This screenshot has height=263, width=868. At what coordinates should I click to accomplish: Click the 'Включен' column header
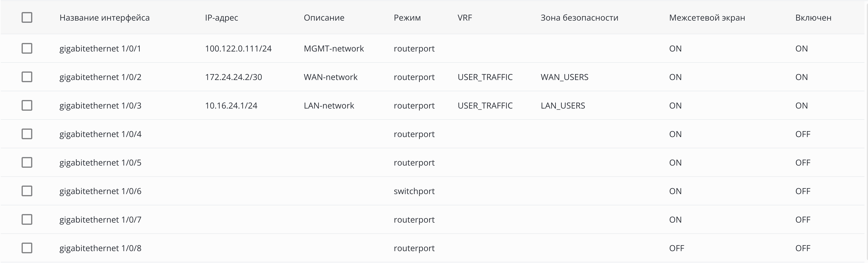click(x=813, y=18)
